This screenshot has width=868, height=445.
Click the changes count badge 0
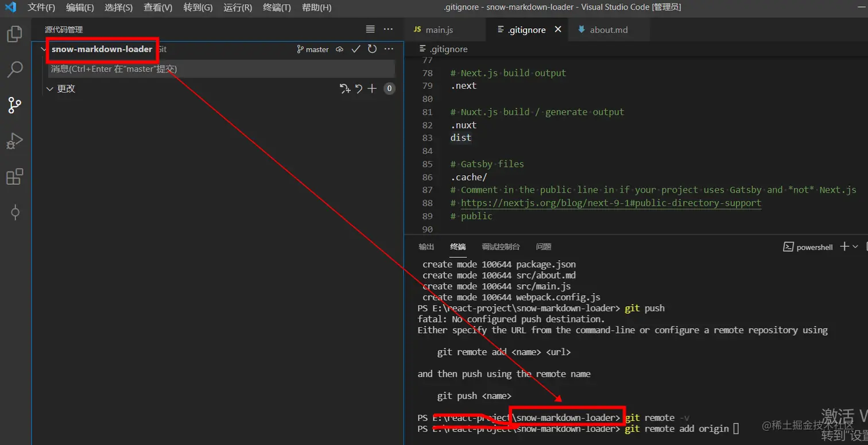click(x=390, y=88)
